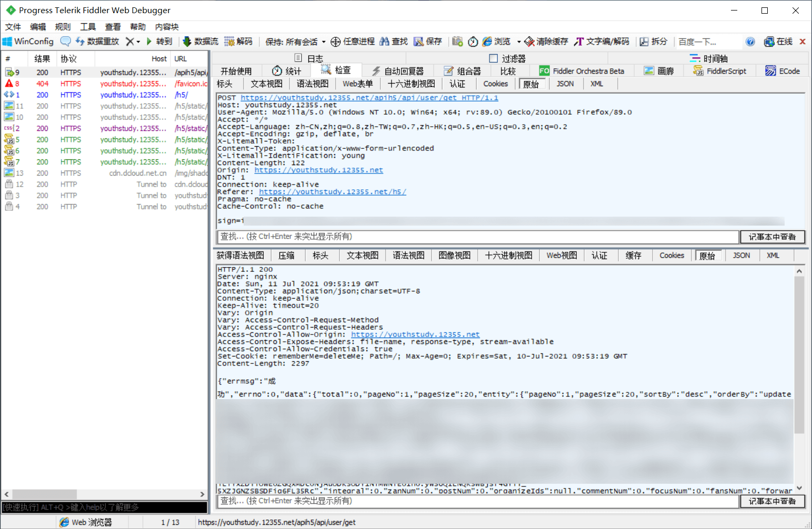Switch to the 统计 statistics tab

[x=287, y=71]
